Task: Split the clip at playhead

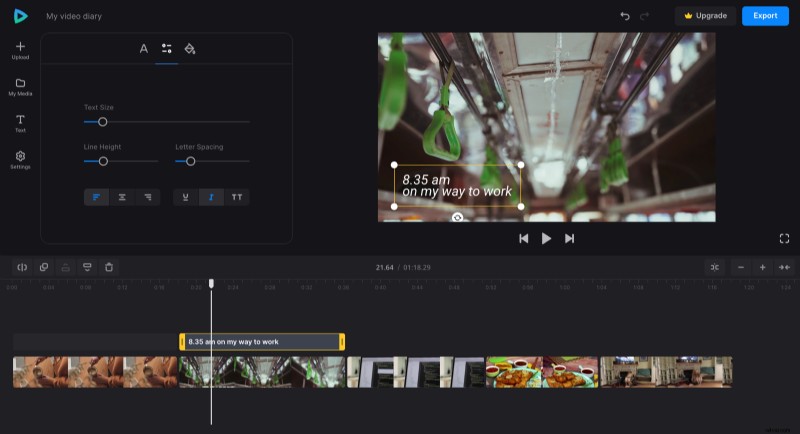Action: pyautogui.click(x=22, y=267)
